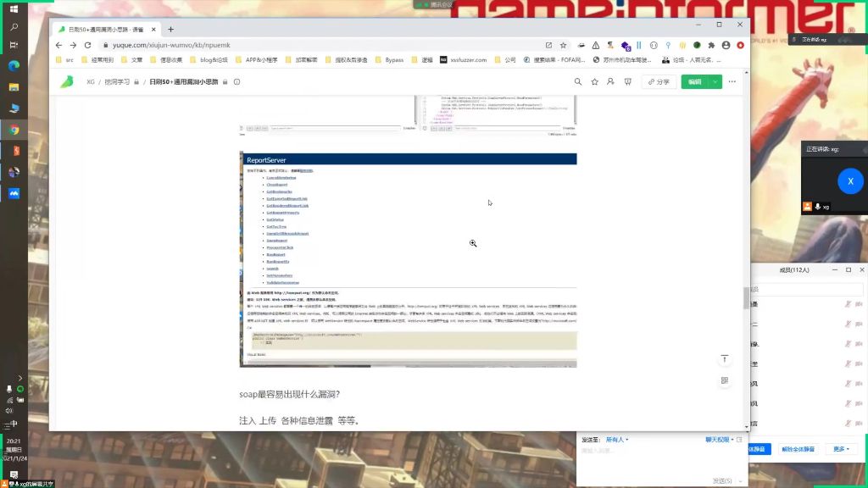
Task: Expand the edit button dropdown arrow
Action: 715,82
